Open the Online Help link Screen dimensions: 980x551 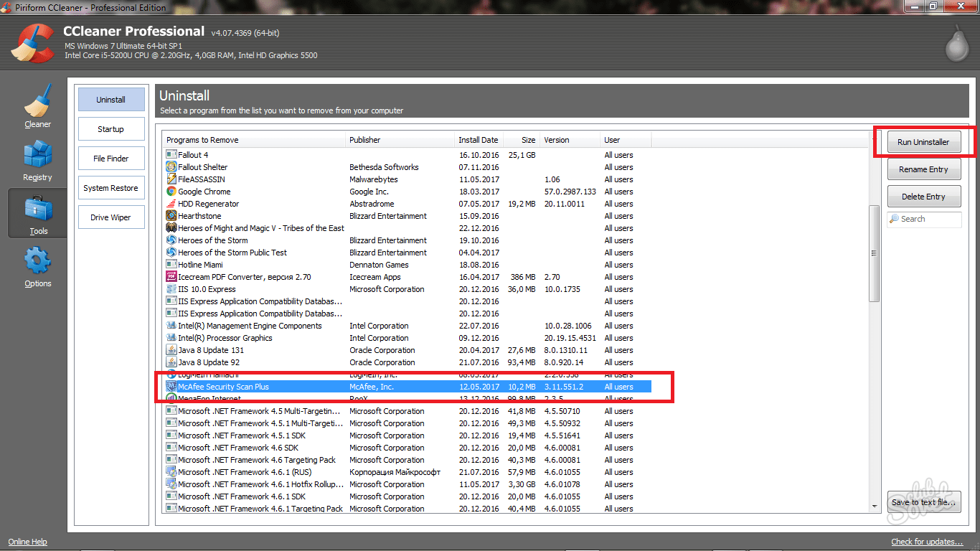tap(28, 542)
